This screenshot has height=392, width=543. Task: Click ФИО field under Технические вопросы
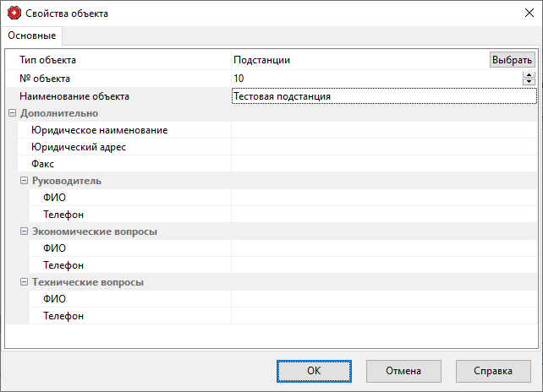pos(383,299)
